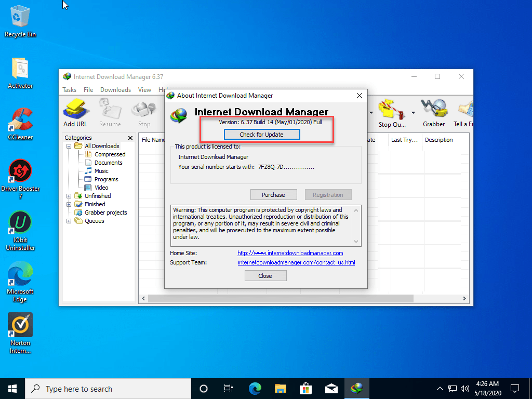Click the Tell a Friend icon
This screenshot has height=399, width=532.
[463, 113]
